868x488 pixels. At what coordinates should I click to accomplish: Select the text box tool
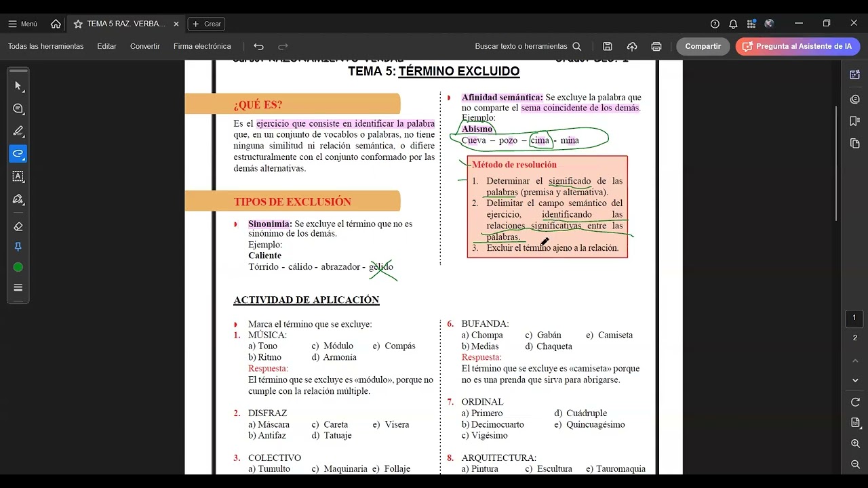[x=18, y=176]
